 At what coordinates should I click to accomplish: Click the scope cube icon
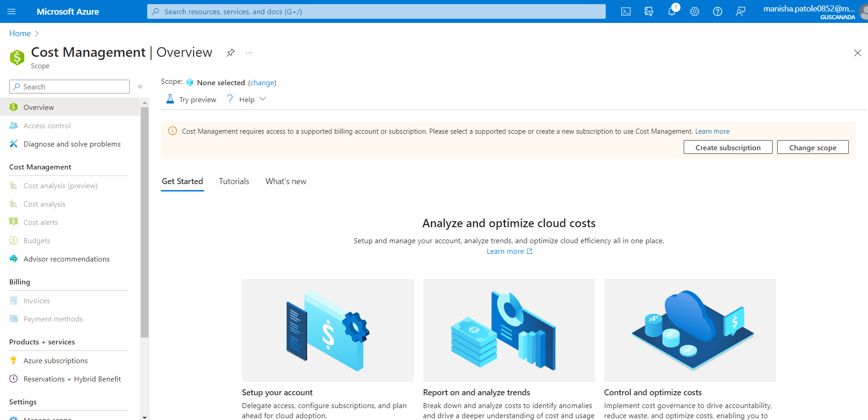(x=190, y=82)
